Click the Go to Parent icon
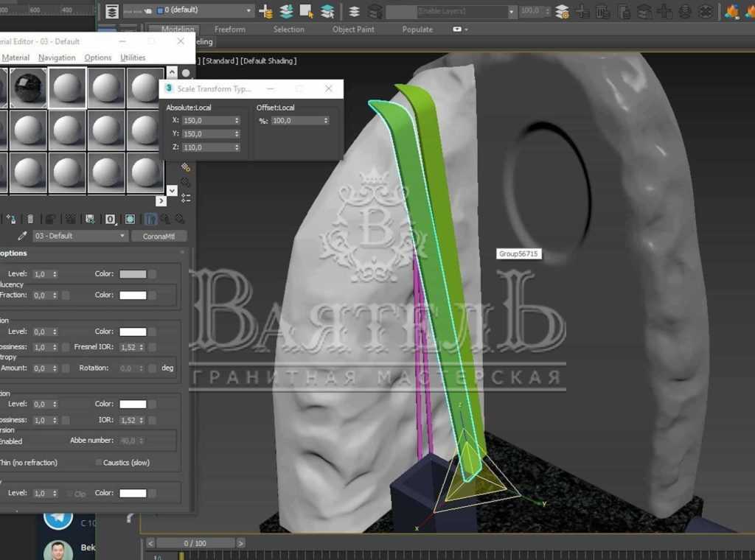Image resolution: width=755 pixels, height=560 pixels. coord(166,219)
